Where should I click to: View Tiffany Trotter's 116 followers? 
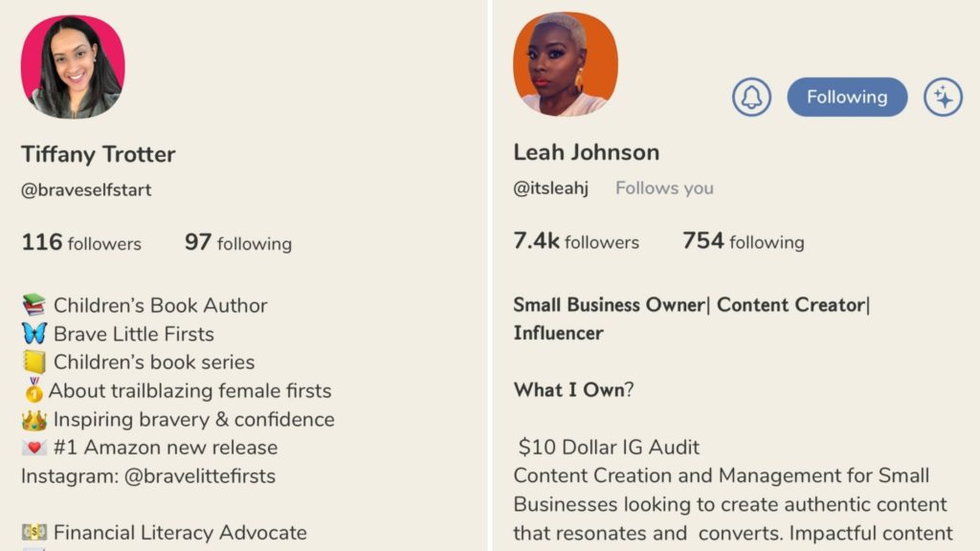point(81,243)
